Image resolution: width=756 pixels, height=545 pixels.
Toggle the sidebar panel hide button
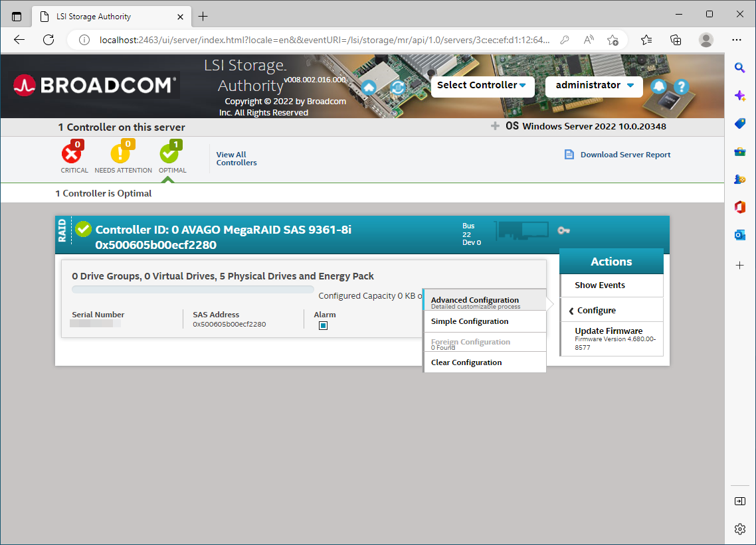[x=739, y=502]
